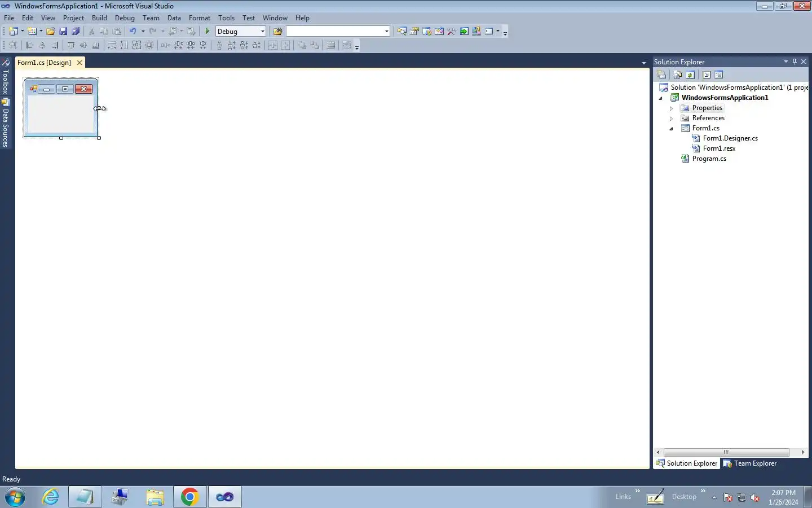Viewport: 812px width, 508px height.
Task: Click the Make Same Size icon
Action: click(136, 45)
